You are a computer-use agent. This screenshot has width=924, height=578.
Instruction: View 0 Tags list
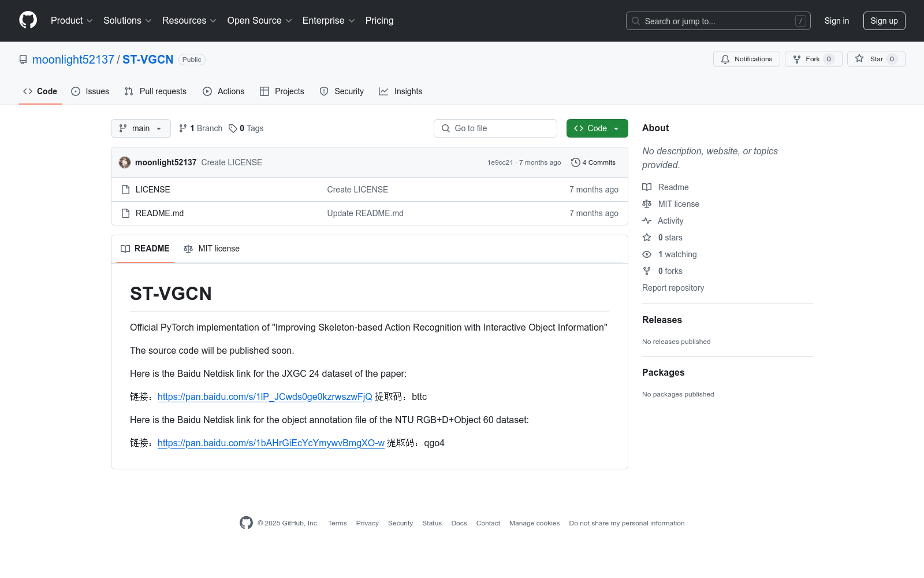pyautogui.click(x=246, y=128)
